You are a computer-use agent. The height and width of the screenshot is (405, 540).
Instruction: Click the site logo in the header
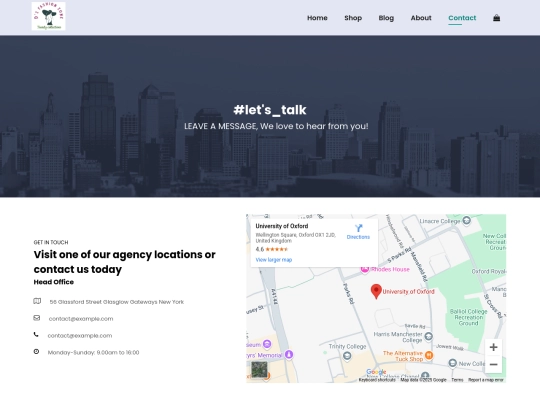[x=49, y=16]
